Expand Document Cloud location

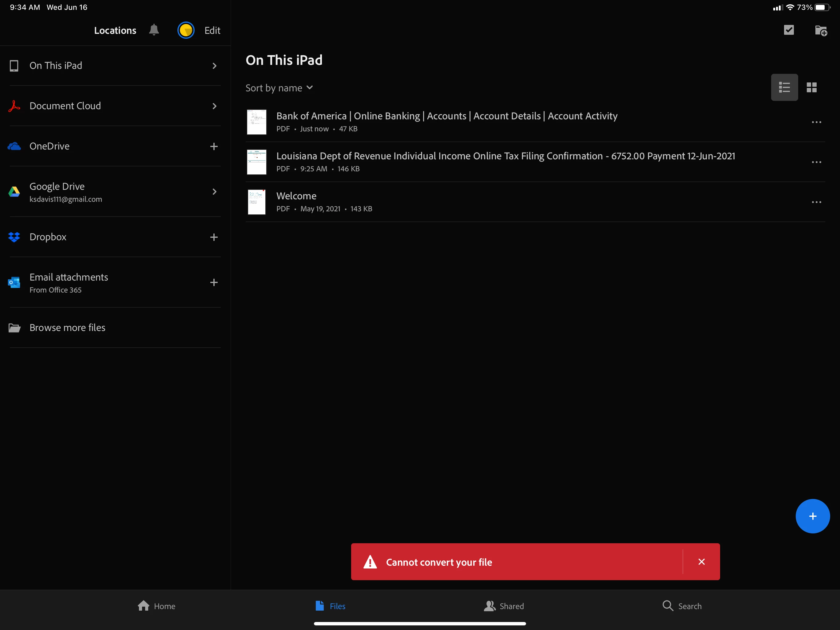214,106
